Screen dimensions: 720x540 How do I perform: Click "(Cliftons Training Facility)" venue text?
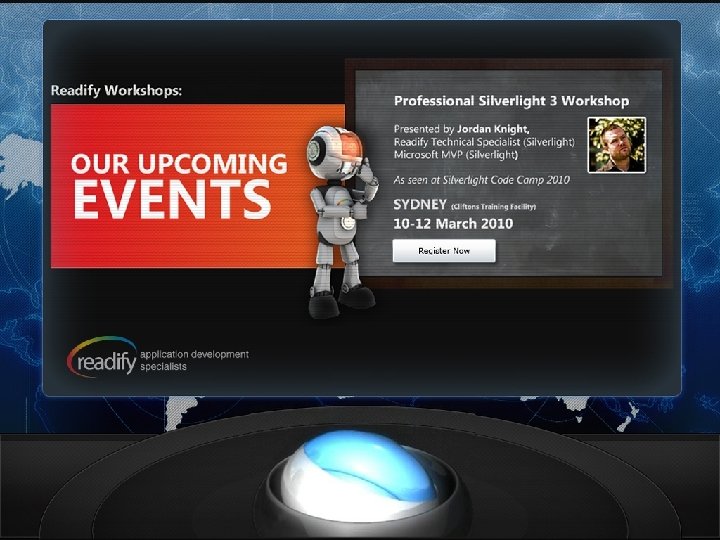(x=494, y=207)
